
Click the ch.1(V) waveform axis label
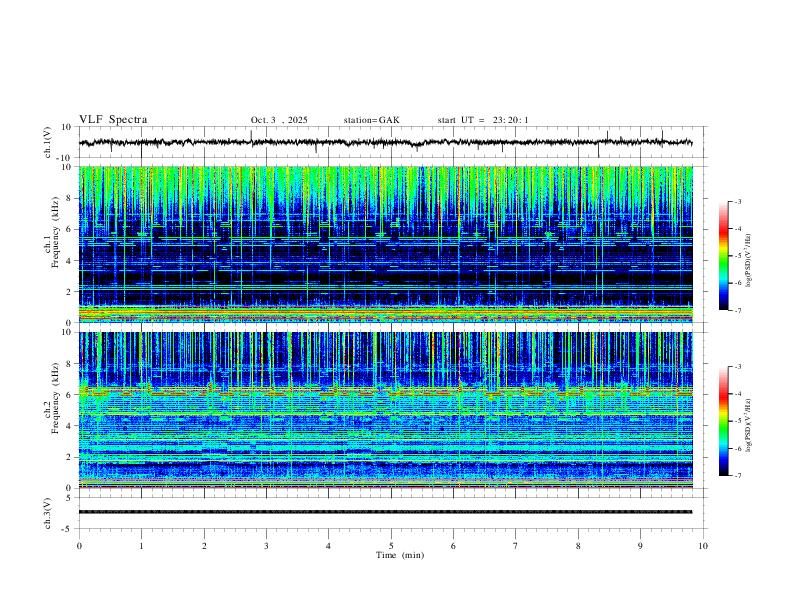48,142
